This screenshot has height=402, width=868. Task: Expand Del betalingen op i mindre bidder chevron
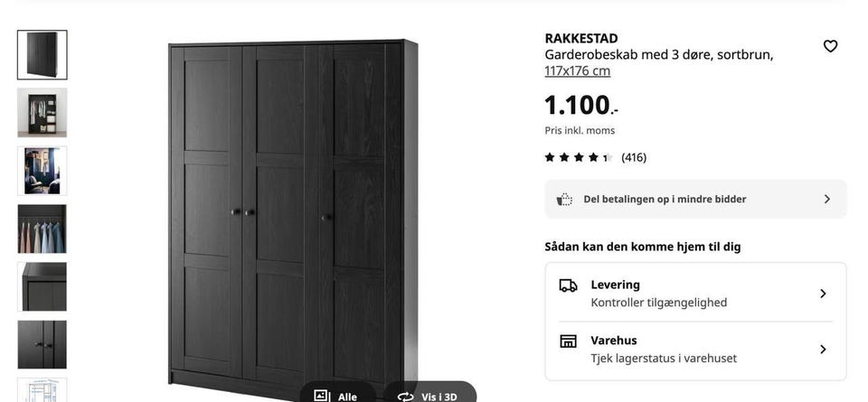[x=827, y=199]
